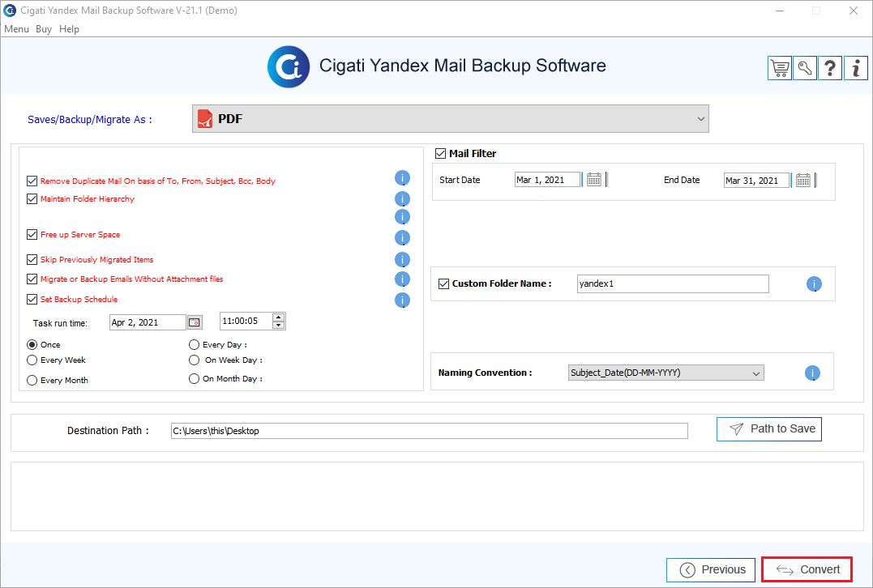This screenshot has height=588, width=873.
Task: Open the about info icon in header
Action: 856,68
